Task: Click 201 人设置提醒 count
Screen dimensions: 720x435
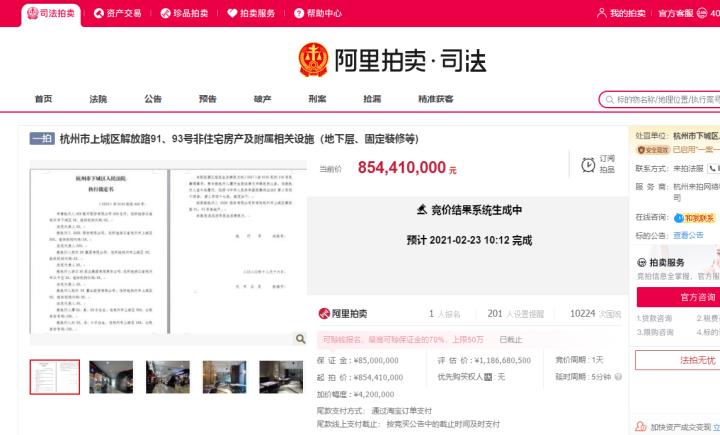Action: (516, 314)
